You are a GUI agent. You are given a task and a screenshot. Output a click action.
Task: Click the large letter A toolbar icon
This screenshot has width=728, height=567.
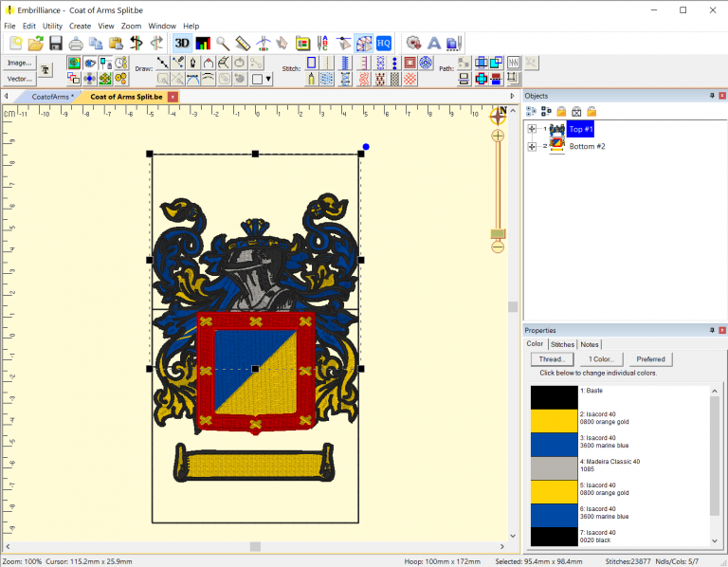coord(433,43)
